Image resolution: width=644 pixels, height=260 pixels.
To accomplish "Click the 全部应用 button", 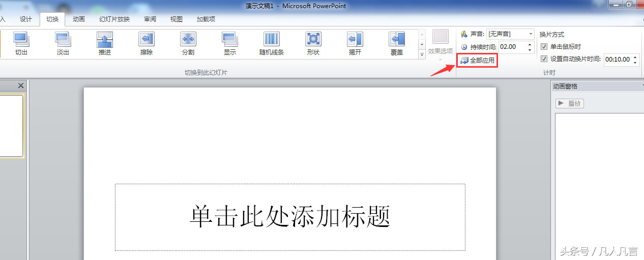I will 478,61.
